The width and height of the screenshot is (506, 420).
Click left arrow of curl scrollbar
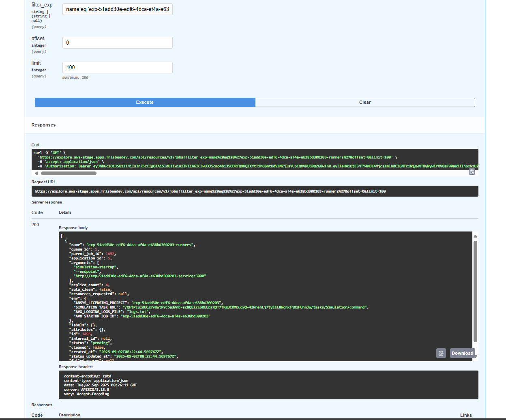(36, 173)
